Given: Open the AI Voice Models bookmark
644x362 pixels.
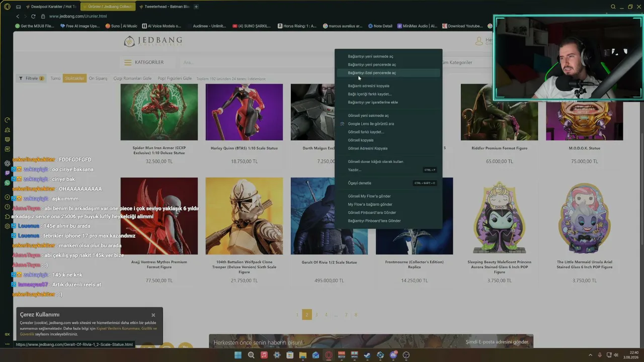Looking at the screenshot, I should point(161,26).
